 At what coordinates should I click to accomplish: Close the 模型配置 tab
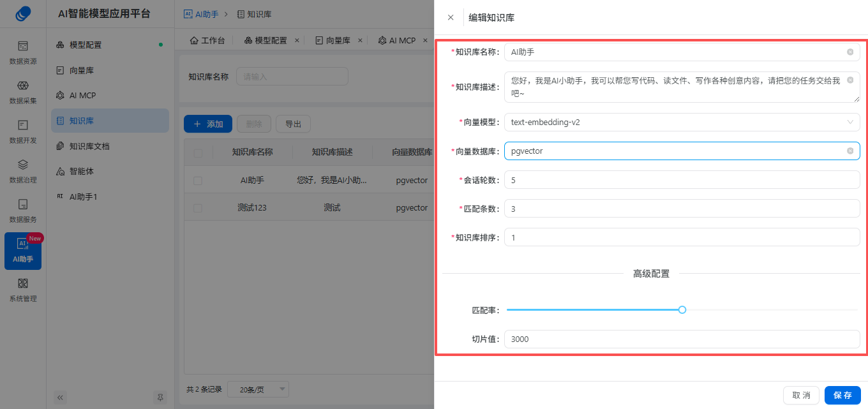(297, 40)
